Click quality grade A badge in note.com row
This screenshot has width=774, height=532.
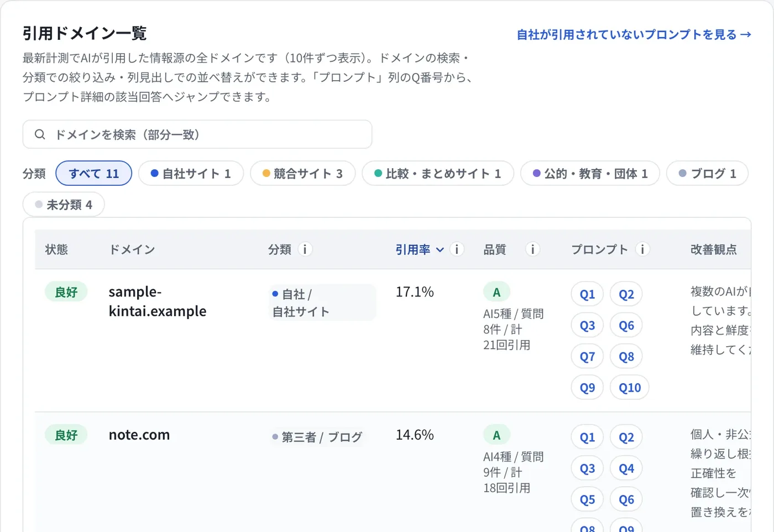pyautogui.click(x=496, y=435)
